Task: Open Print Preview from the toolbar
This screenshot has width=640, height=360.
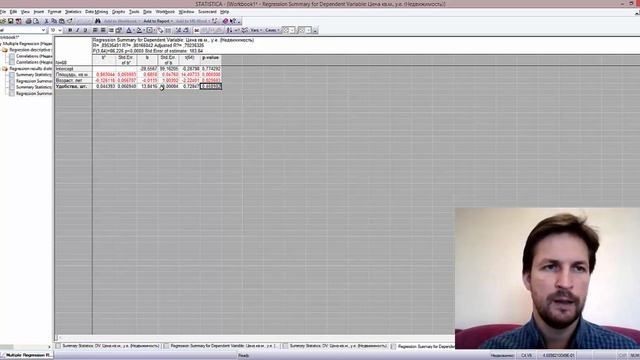Action: click(36, 21)
